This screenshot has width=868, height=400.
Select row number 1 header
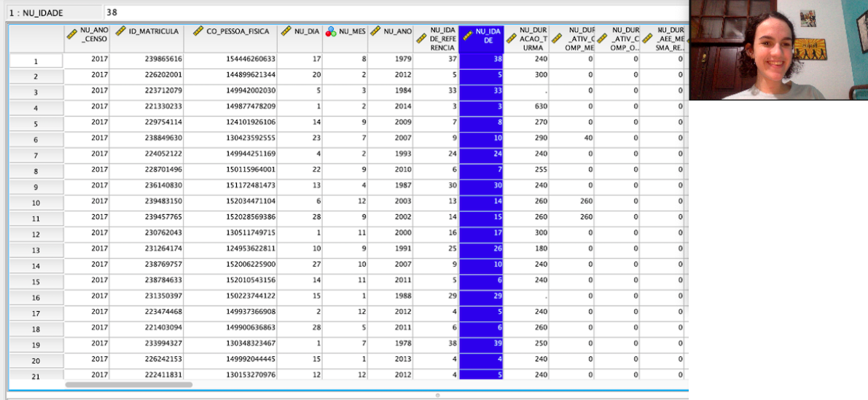[36, 61]
